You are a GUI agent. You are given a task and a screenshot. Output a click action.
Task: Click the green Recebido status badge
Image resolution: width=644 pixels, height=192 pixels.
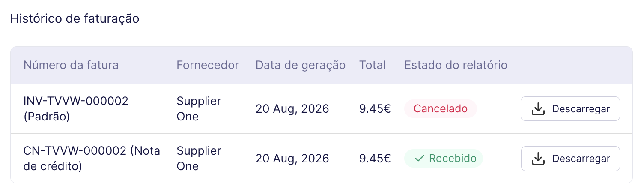click(x=444, y=159)
